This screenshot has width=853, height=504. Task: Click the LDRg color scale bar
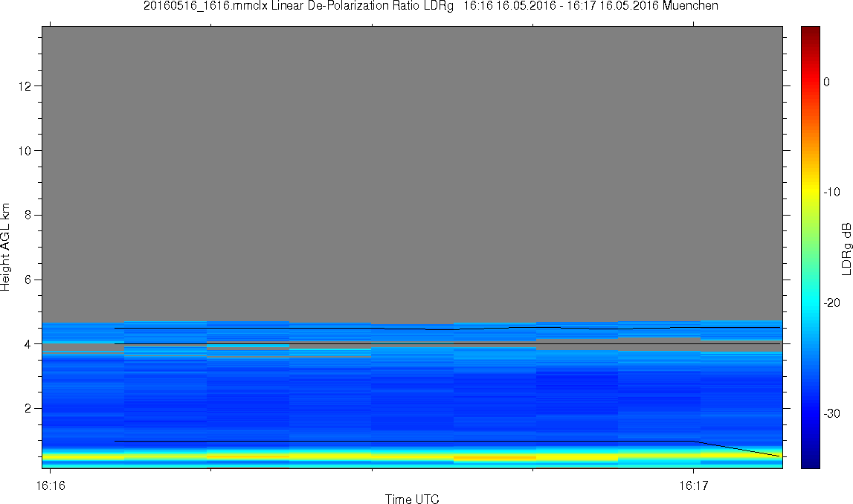tap(810, 248)
